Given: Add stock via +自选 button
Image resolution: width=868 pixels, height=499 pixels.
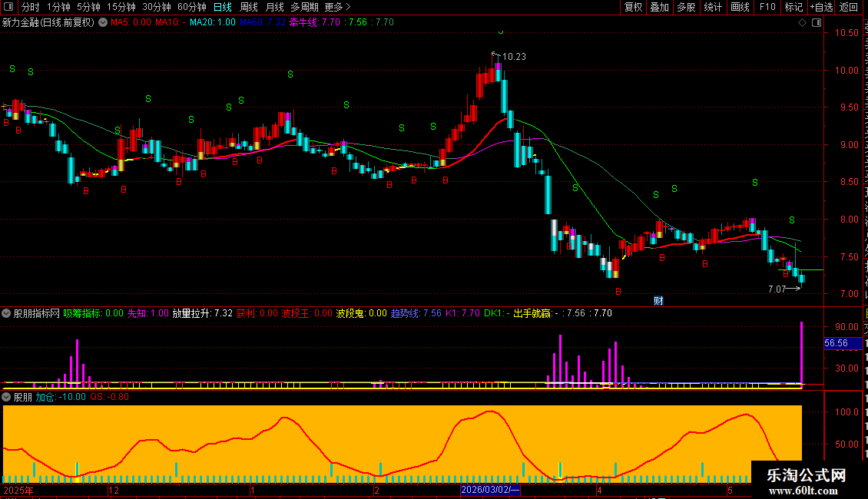Looking at the screenshot, I should [821, 7].
